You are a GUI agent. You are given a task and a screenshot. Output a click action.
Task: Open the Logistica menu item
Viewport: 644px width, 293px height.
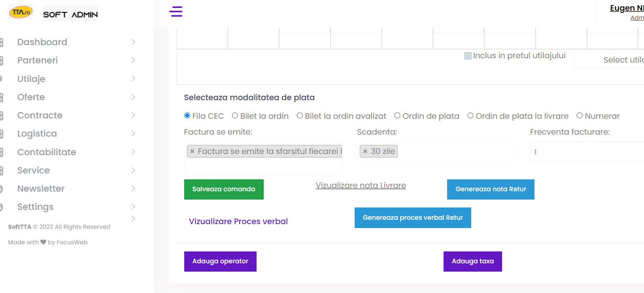coord(37,134)
